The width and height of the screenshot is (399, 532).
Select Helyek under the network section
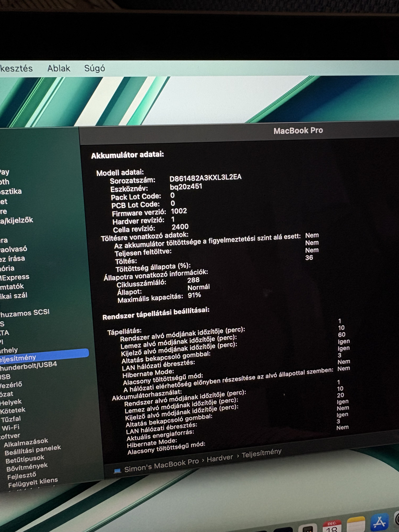point(11,402)
